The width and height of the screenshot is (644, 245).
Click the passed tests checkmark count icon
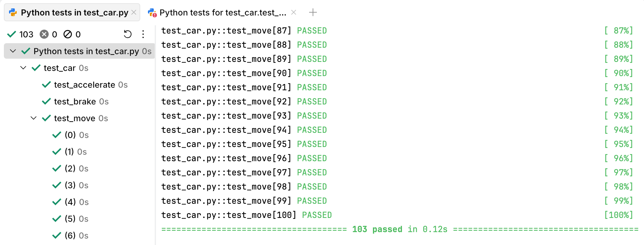point(12,34)
